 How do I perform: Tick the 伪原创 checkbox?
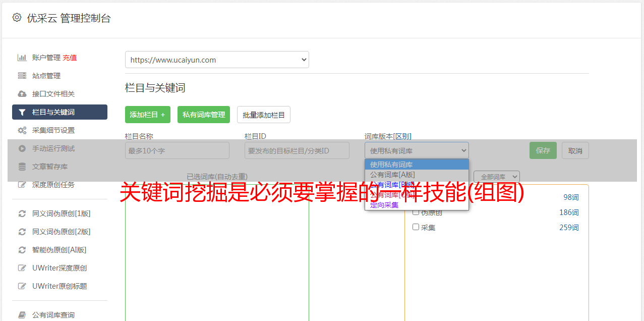[416, 212]
